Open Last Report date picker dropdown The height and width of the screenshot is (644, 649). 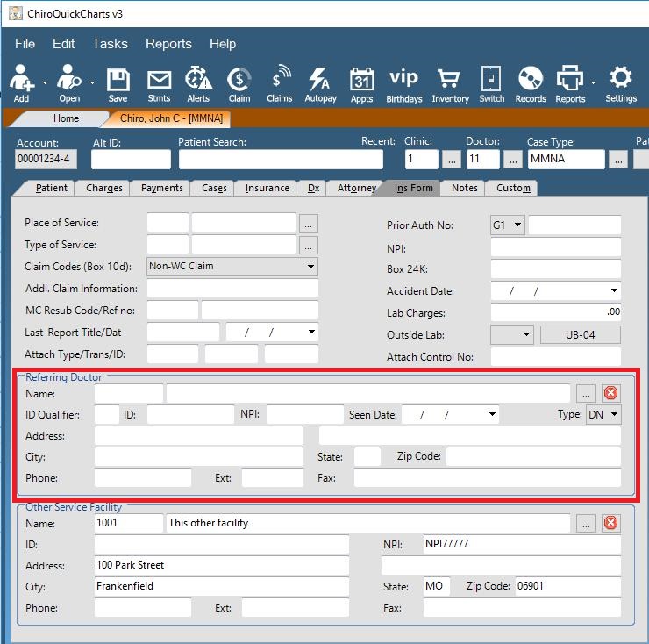pyautogui.click(x=311, y=332)
